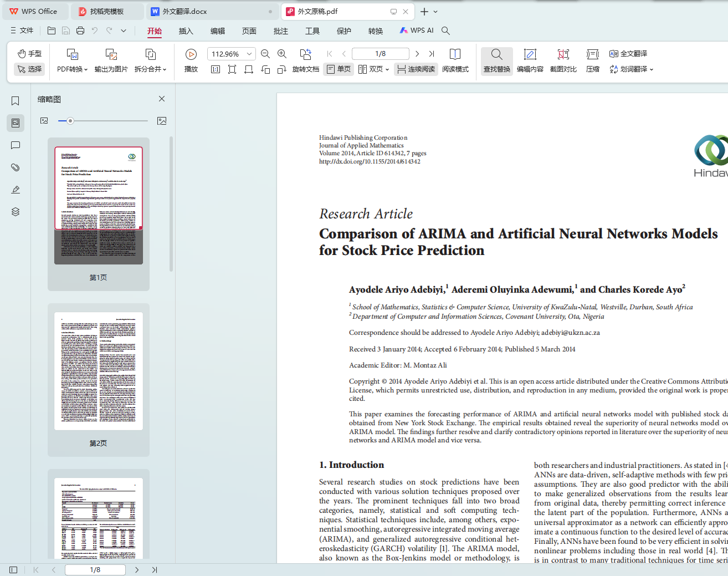Open the 112.96% zoom level dropdown
Screen dimensions: 728x576
249,54
